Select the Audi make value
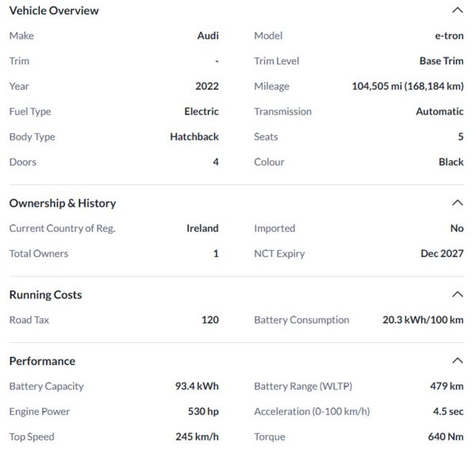This screenshot has height=450, width=476. click(x=208, y=36)
